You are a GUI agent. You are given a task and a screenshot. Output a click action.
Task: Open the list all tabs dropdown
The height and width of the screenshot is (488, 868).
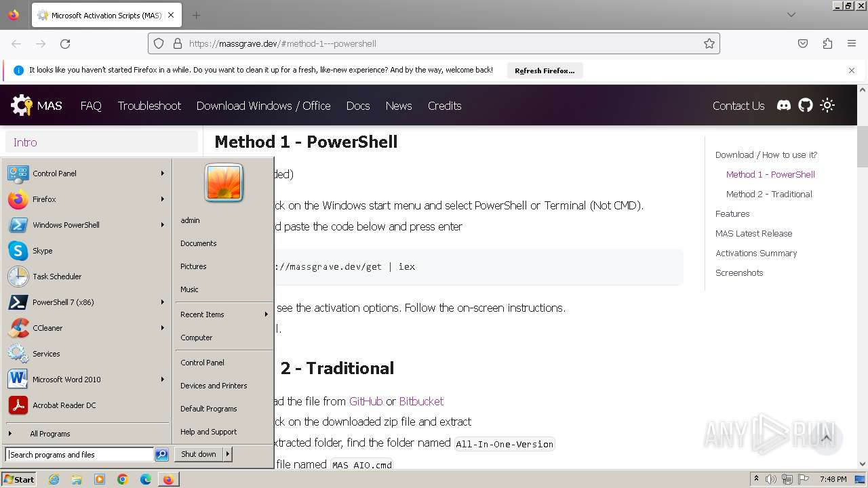791,15
